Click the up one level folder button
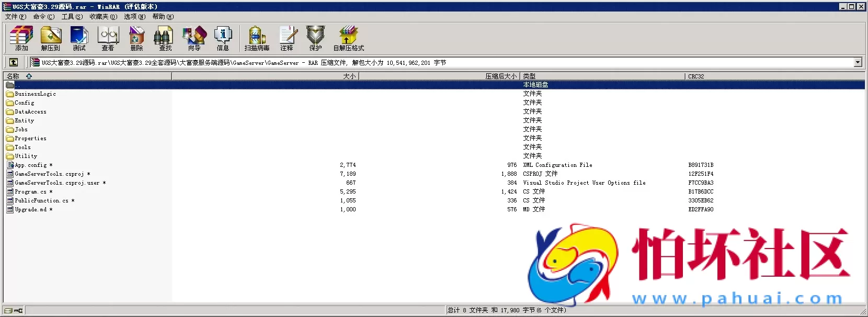The height and width of the screenshot is (317, 868). pyautogui.click(x=14, y=62)
